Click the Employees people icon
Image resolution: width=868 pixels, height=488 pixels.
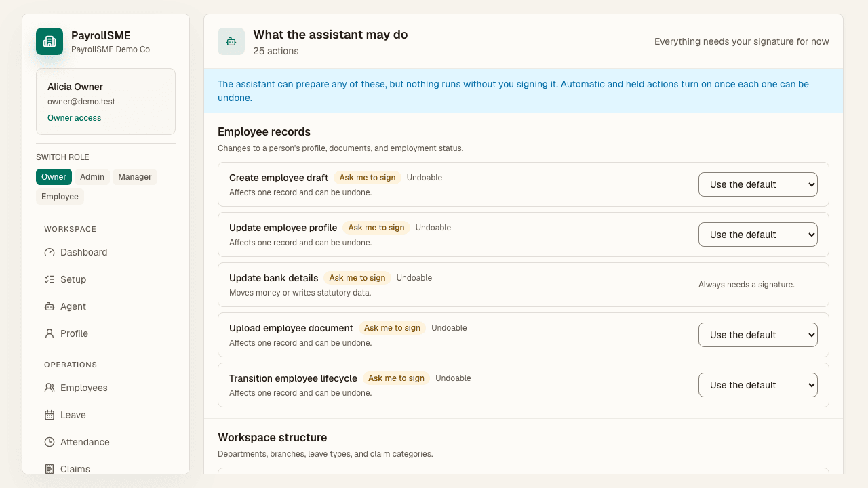[50, 388]
